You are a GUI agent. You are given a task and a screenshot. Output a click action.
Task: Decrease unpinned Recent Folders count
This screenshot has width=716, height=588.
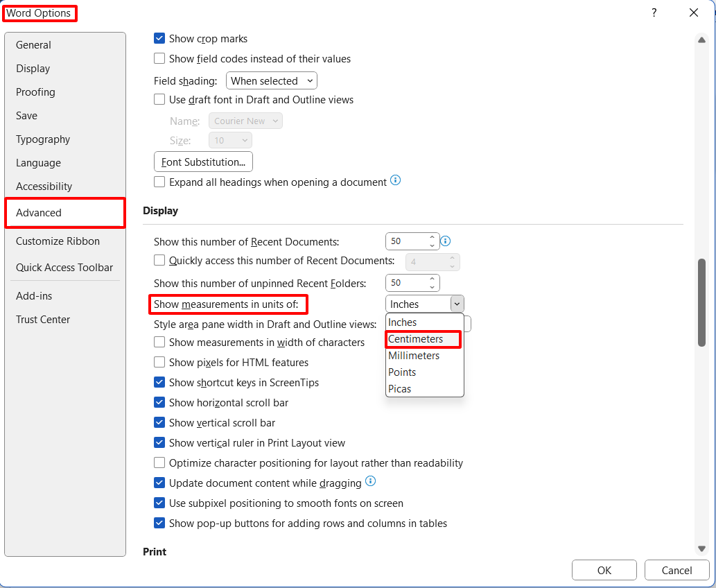coord(432,287)
